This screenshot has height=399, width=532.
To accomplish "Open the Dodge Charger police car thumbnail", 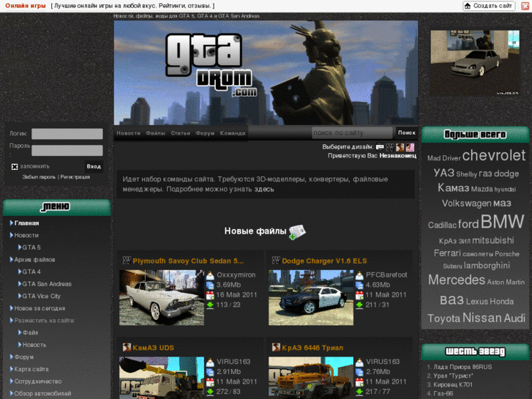I will pyautogui.click(x=311, y=297).
